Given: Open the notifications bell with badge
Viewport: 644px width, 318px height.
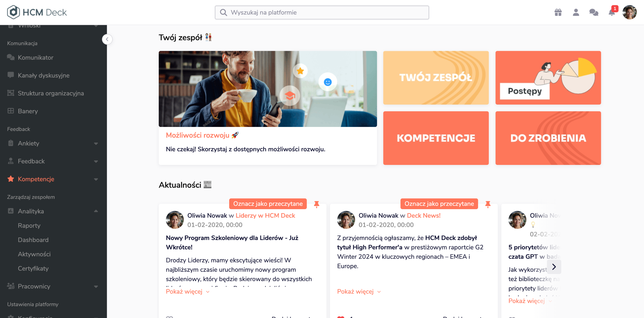Looking at the screenshot, I should pyautogui.click(x=612, y=12).
